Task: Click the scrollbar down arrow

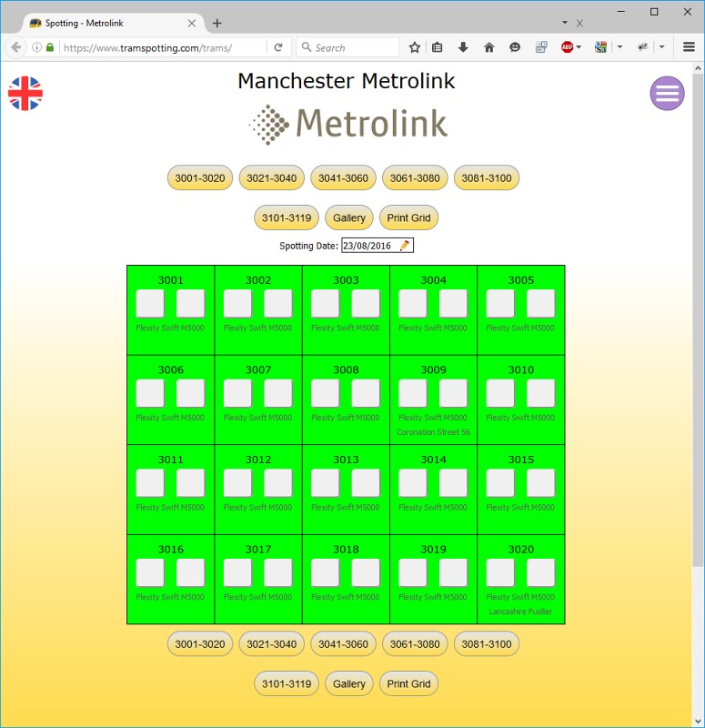Action: click(698, 721)
